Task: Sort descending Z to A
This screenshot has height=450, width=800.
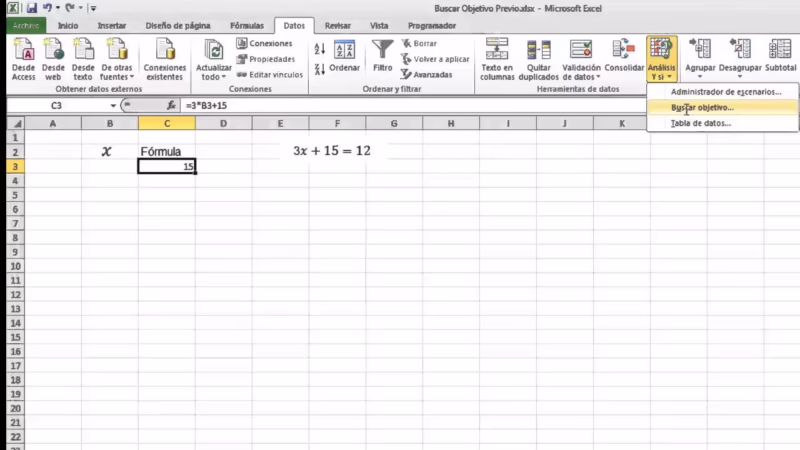Action: click(320, 69)
